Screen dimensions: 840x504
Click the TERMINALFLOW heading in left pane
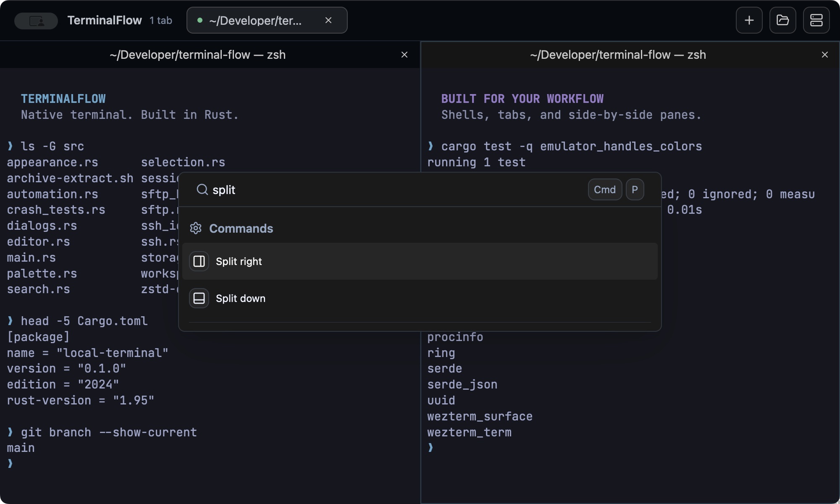coord(63,99)
